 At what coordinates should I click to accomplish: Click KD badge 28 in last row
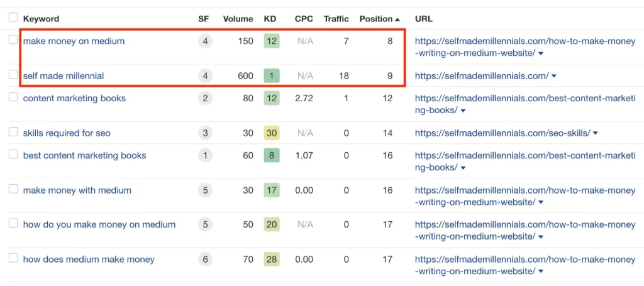coord(271,260)
